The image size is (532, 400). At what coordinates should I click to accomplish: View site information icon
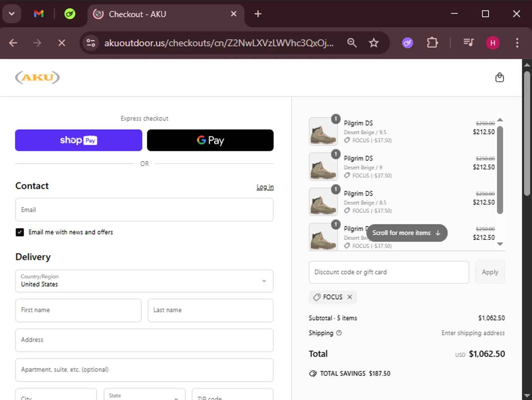[x=91, y=43]
